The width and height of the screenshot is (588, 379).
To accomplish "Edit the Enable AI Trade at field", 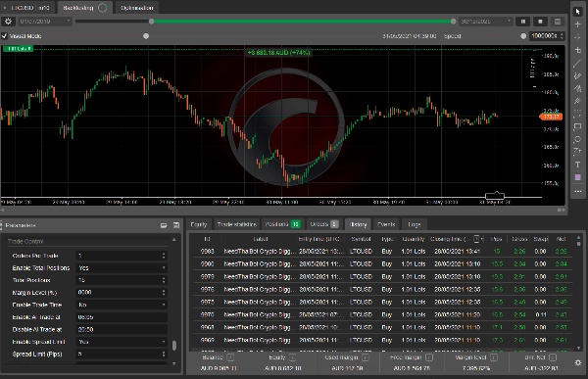I will pos(122,317).
